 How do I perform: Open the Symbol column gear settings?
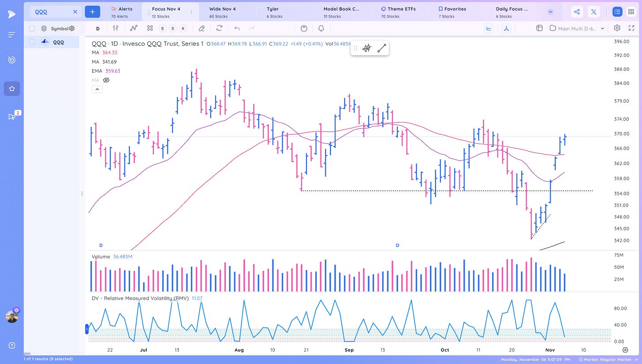click(x=72, y=29)
